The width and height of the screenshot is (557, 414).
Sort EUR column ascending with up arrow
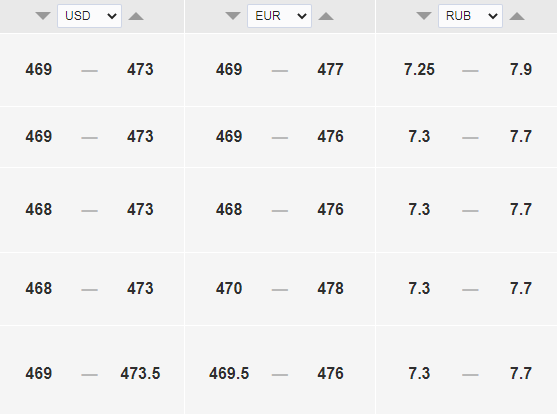[326, 16]
